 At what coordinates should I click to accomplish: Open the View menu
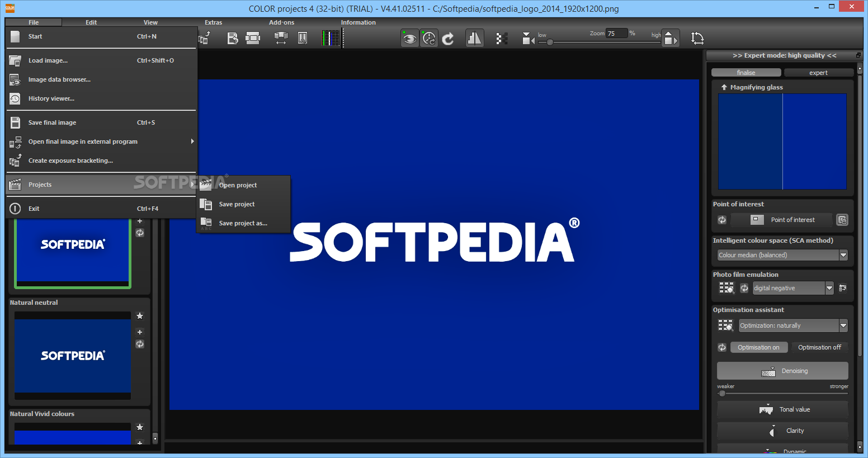[150, 22]
